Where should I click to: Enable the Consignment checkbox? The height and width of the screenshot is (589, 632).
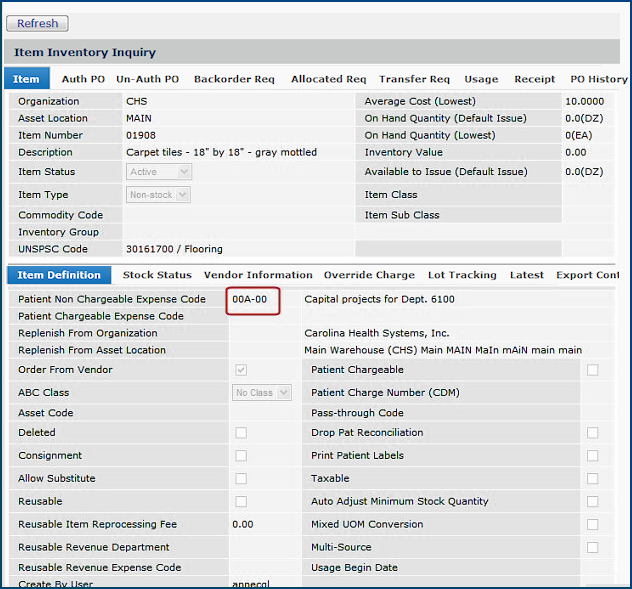241,455
